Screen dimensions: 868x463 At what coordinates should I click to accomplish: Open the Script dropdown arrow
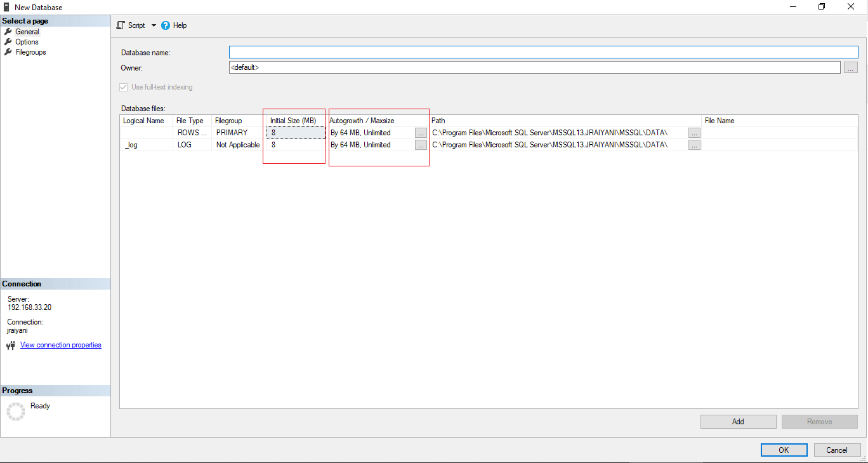pos(153,25)
